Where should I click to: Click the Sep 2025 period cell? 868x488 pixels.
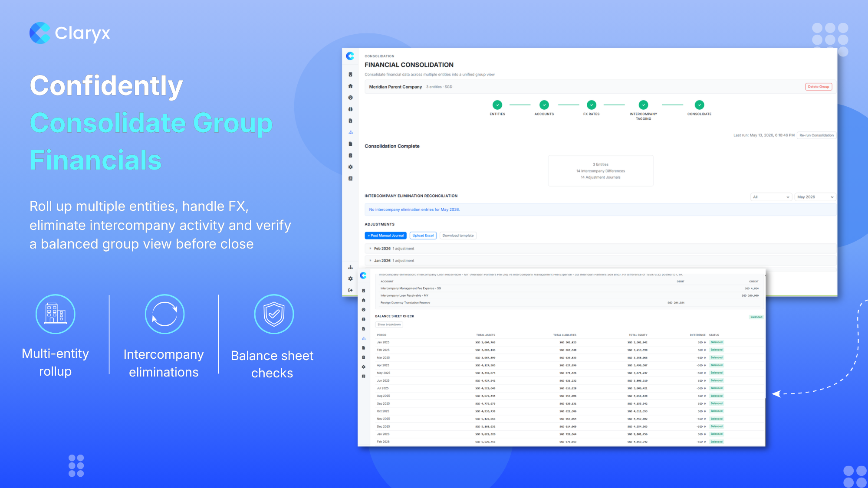[383, 403]
